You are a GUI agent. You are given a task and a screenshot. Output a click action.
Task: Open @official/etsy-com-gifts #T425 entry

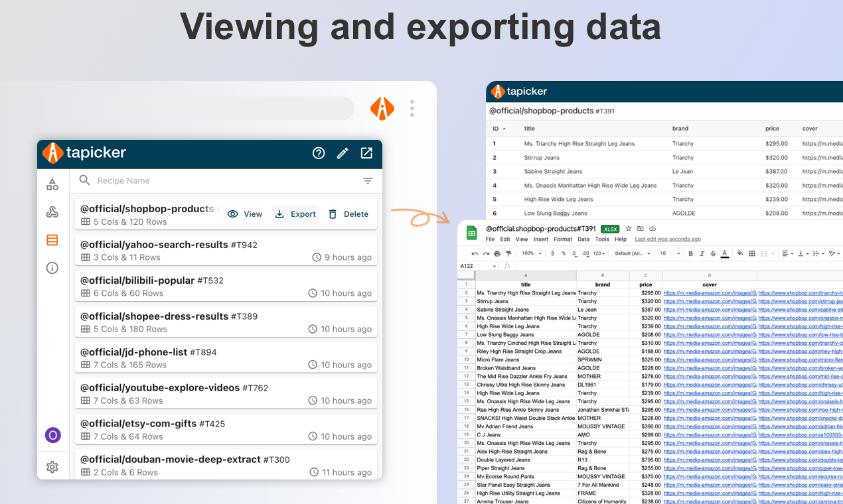coord(226,430)
